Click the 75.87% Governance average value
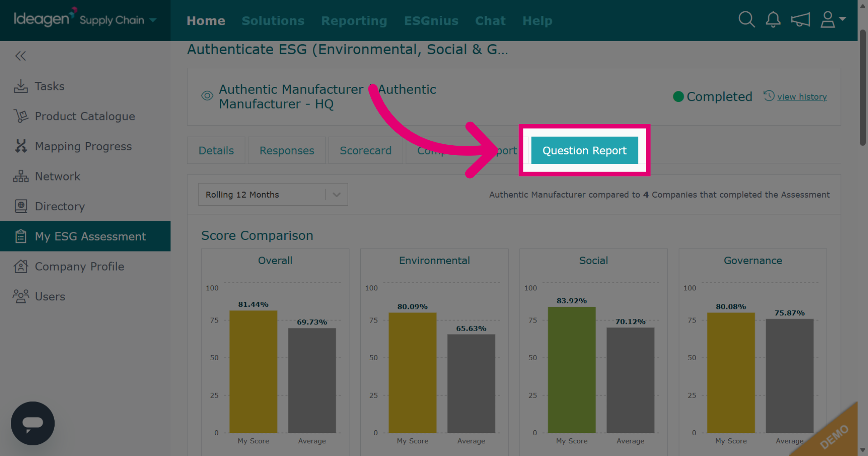Viewport: 868px width, 456px height. [789, 313]
